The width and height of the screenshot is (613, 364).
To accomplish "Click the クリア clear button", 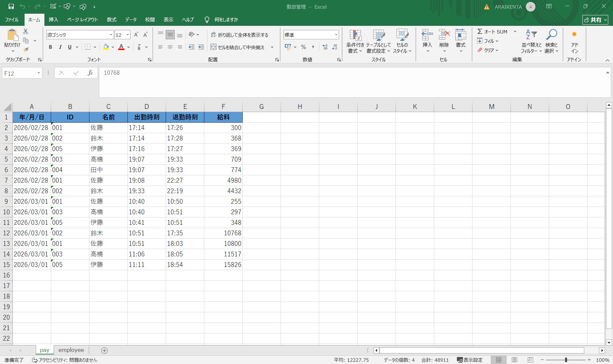I will [x=488, y=50].
